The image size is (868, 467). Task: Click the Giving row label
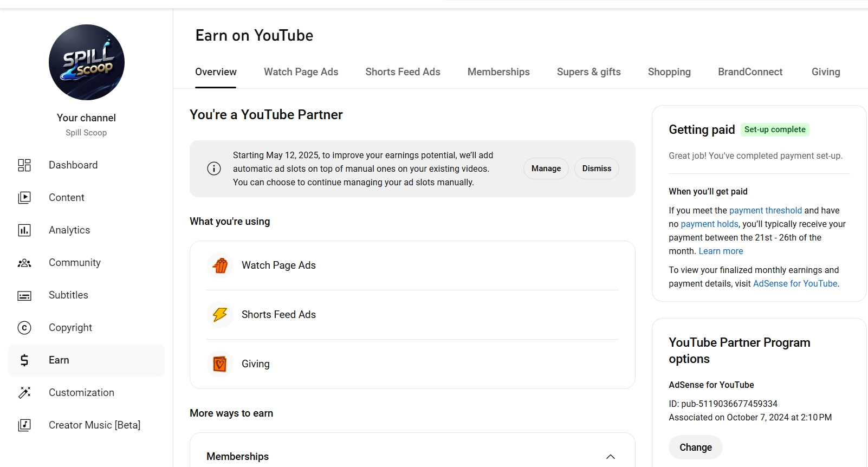256,364
